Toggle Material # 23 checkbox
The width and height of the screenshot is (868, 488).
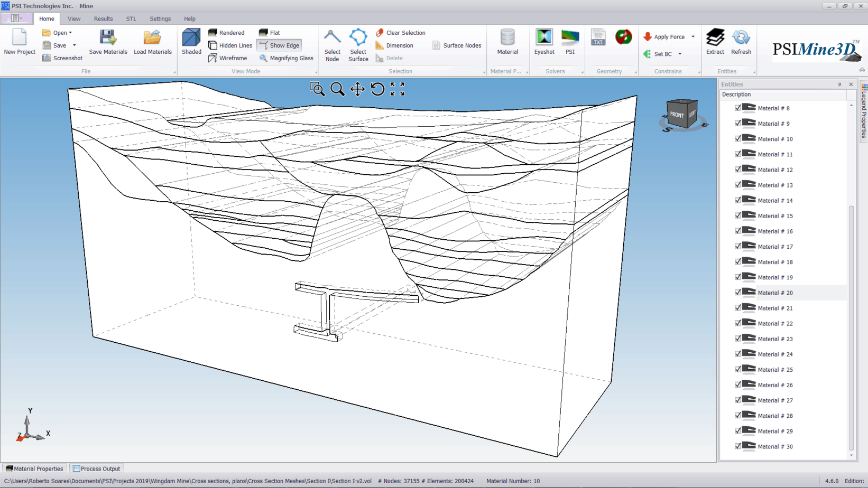738,339
